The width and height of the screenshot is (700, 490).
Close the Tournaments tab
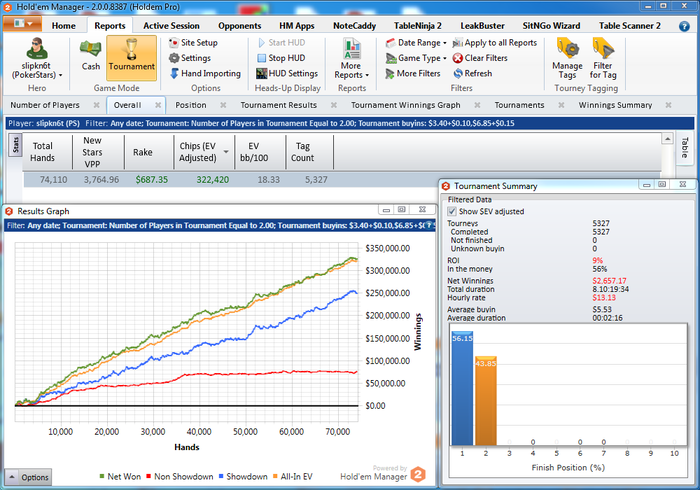click(561, 105)
